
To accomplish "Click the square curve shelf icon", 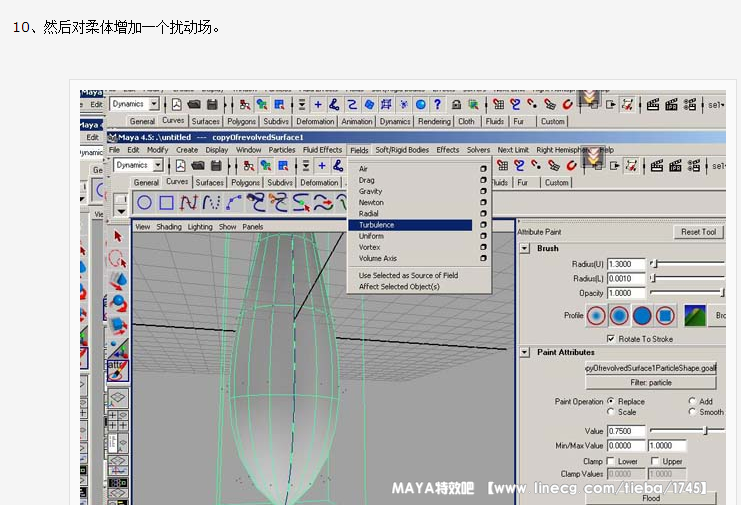I will [166, 203].
